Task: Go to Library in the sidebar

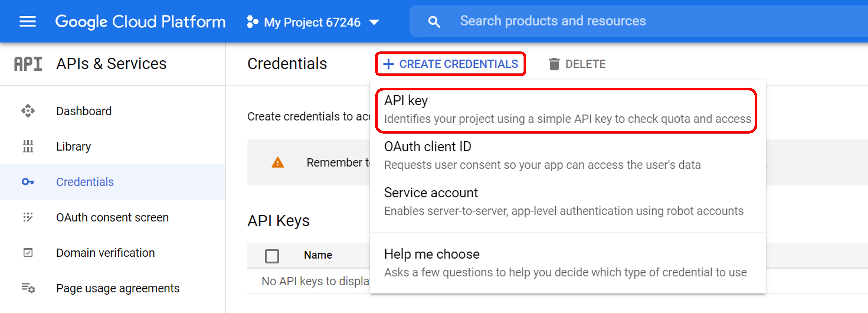Action: [x=113, y=146]
